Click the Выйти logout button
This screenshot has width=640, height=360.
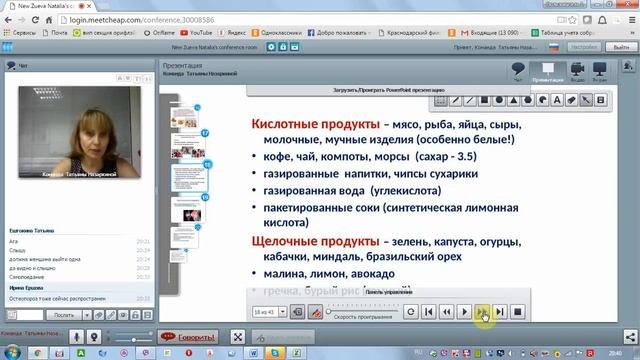point(621,47)
